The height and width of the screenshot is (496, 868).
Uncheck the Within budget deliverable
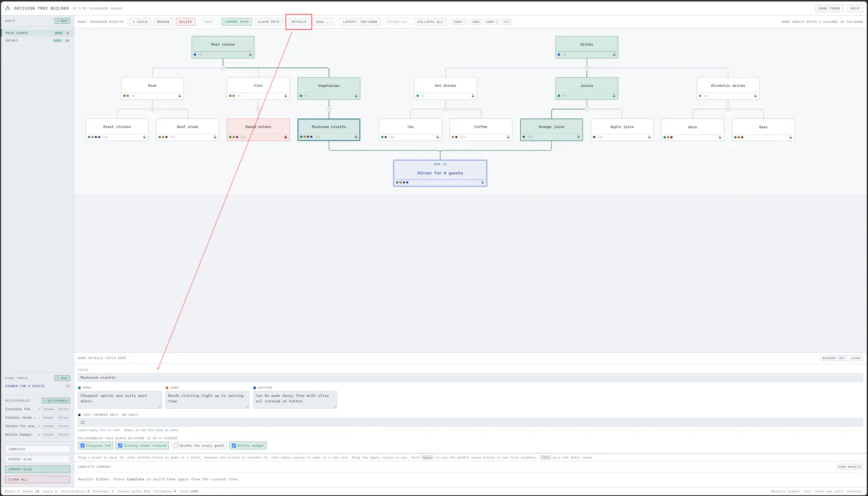pos(234,446)
